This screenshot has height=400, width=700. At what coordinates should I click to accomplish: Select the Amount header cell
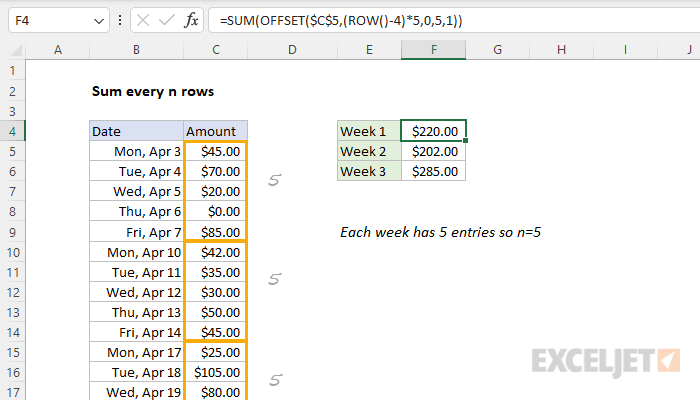[x=216, y=131]
